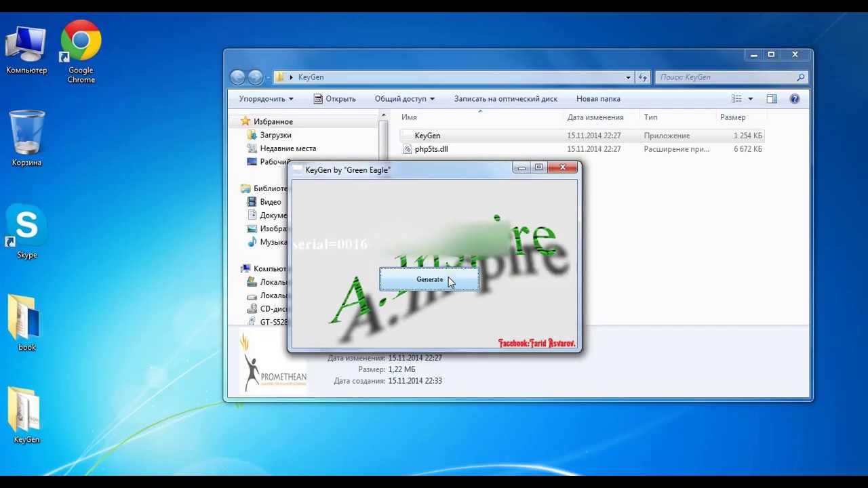Open Explorer help icon
The image size is (868, 488).
(795, 99)
